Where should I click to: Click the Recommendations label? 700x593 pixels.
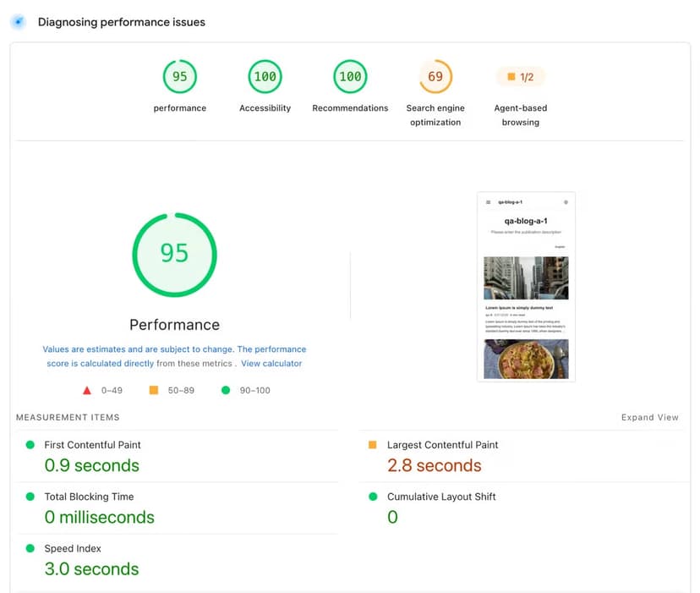point(350,108)
